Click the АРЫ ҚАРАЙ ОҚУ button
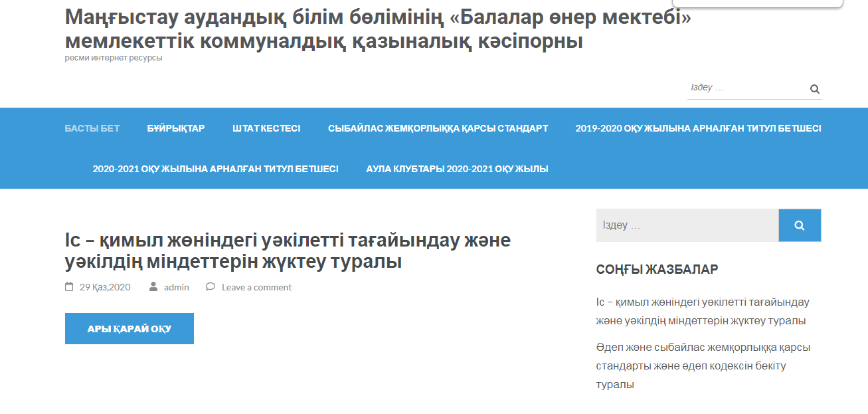The width and height of the screenshot is (868, 414). point(130,328)
